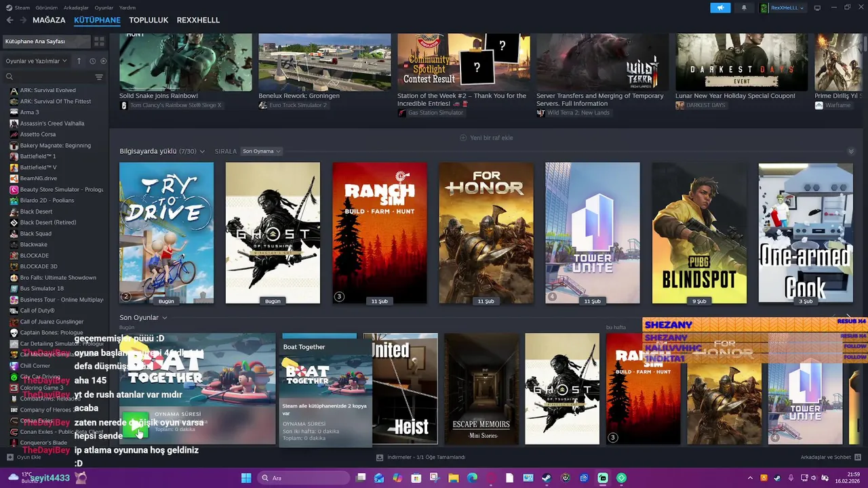Viewport: 868px width, 488px height.
Task: Go to the KÜTÜPHANE tab
Action: (97, 20)
